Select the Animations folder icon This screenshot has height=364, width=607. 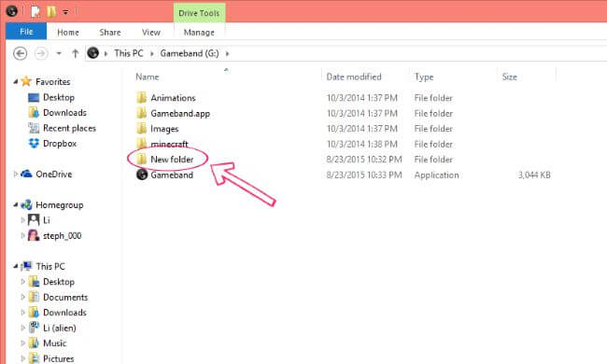142,97
